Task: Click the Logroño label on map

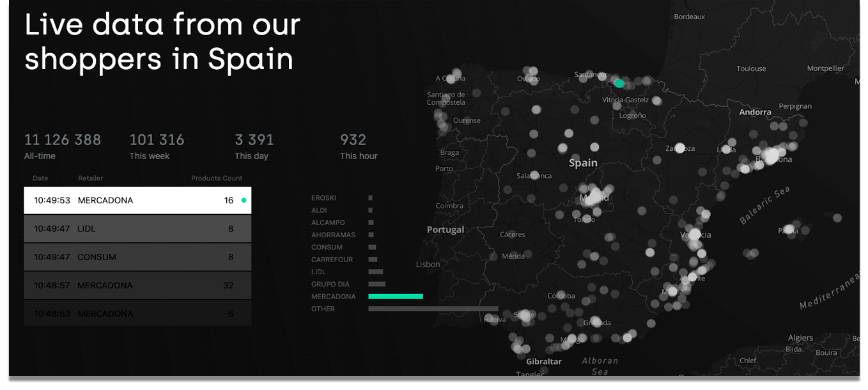Action: (633, 116)
